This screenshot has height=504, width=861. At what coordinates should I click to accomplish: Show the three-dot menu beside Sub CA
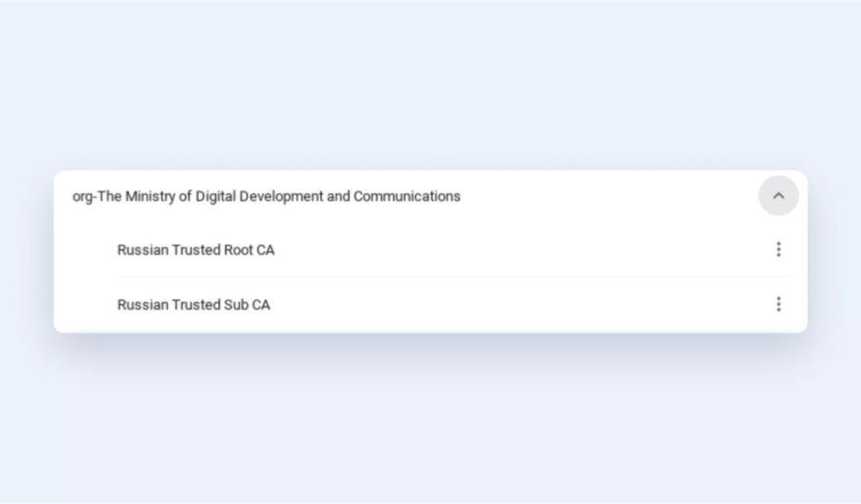tap(778, 305)
